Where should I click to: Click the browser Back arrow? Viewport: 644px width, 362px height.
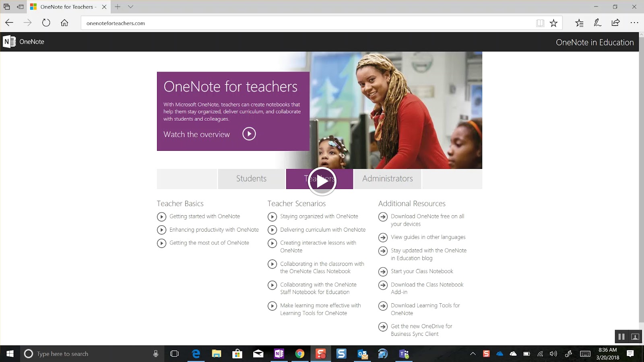pos(9,23)
